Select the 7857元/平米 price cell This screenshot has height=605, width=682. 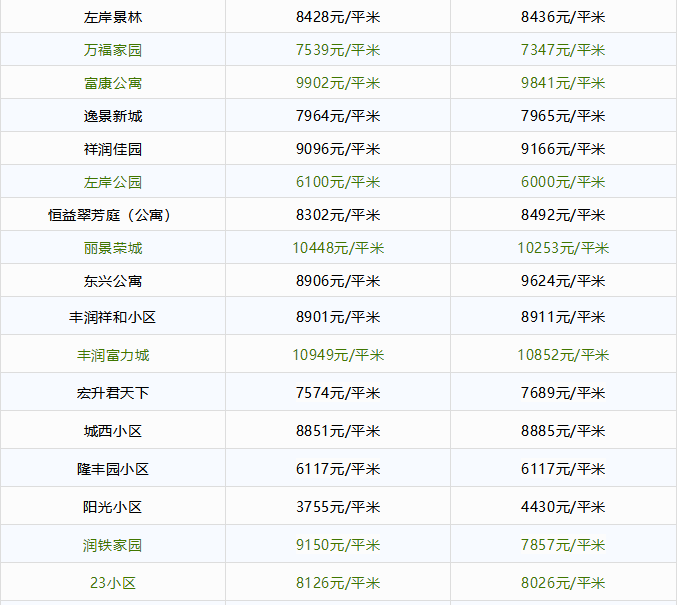point(563,545)
